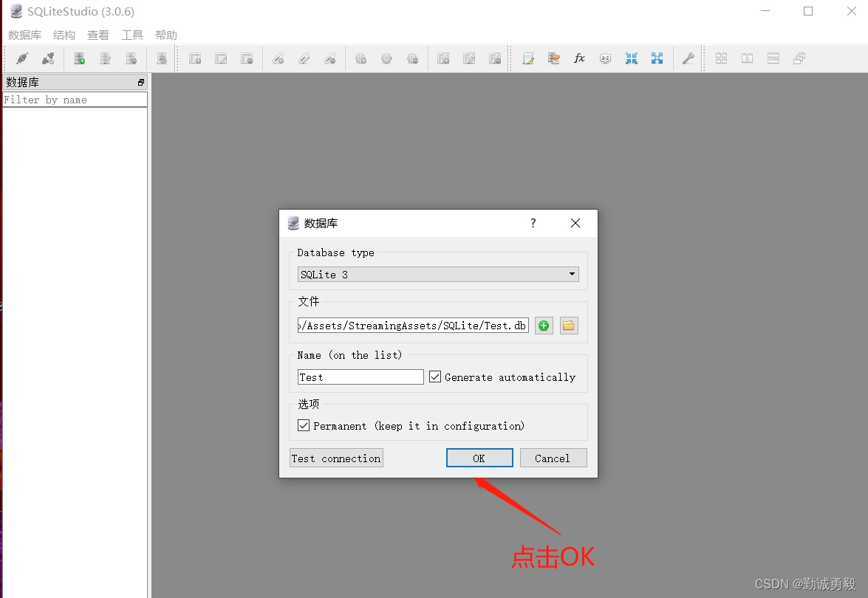
Task: Click the folder browse-for-file icon
Action: 569,326
